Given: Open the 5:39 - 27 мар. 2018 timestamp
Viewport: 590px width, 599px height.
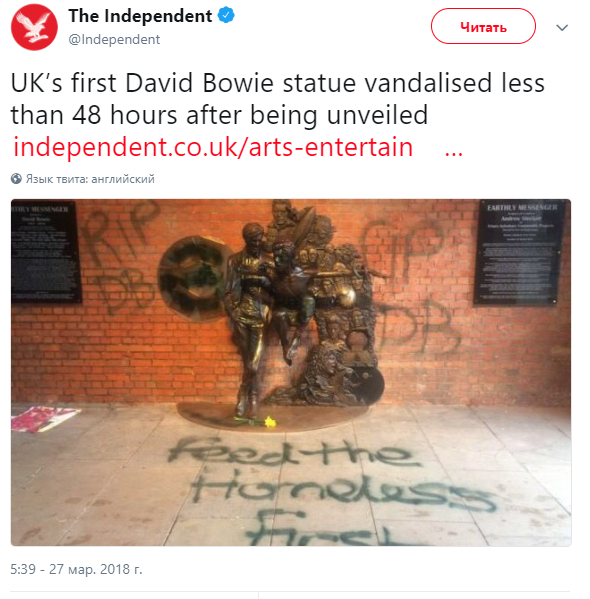Looking at the screenshot, I should (x=76, y=569).
